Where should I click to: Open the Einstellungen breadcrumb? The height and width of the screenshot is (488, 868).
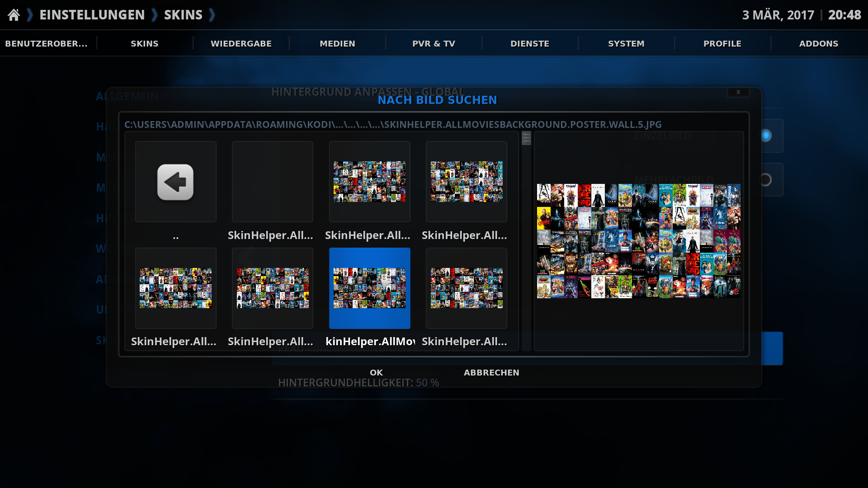[x=92, y=15]
